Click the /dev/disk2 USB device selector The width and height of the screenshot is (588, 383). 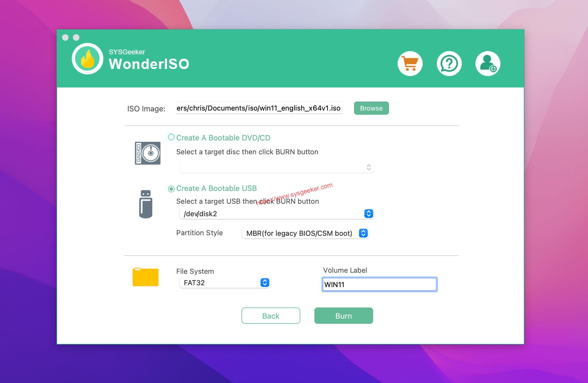[276, 214]
